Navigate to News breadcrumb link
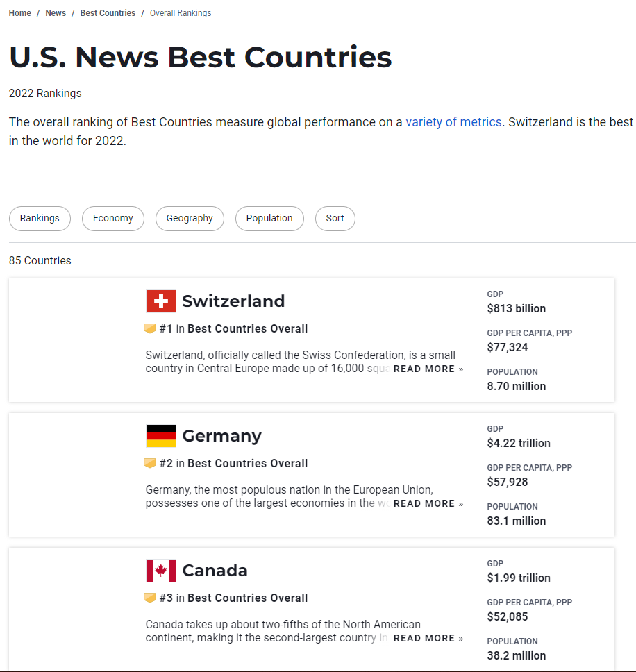Screen dimensions: 636x672 coord(56,13)
